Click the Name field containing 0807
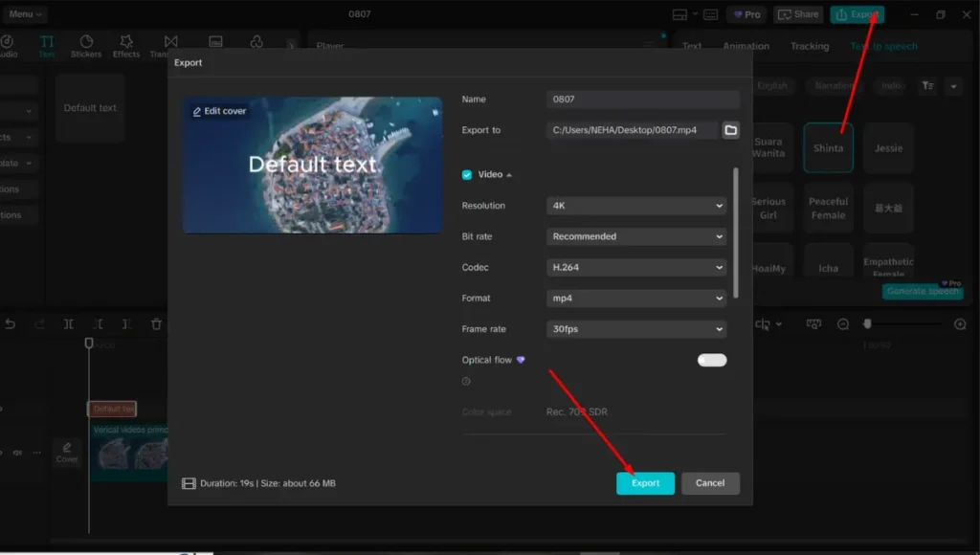 [x=643, y=100]
